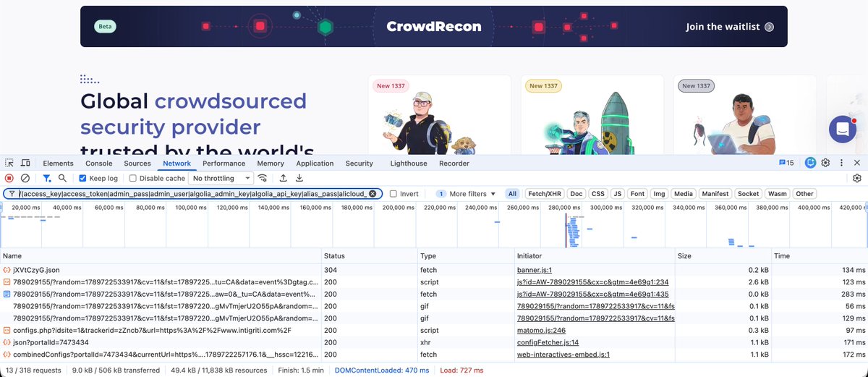Select the All request type filter
This screenshot has height=377, width=868.
pyautogui.click(x=513, y=194)
